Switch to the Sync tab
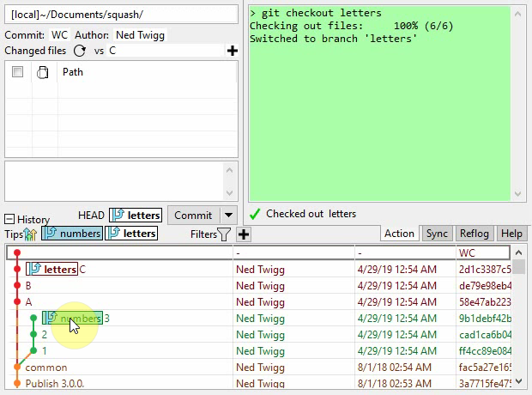 tap(437, 234)
